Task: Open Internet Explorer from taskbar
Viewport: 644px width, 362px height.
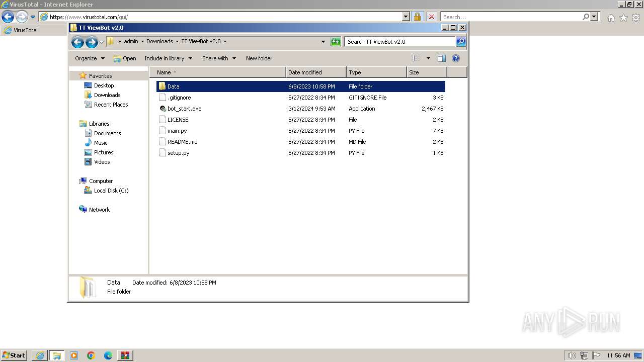Action: click(x=40, y=355)
